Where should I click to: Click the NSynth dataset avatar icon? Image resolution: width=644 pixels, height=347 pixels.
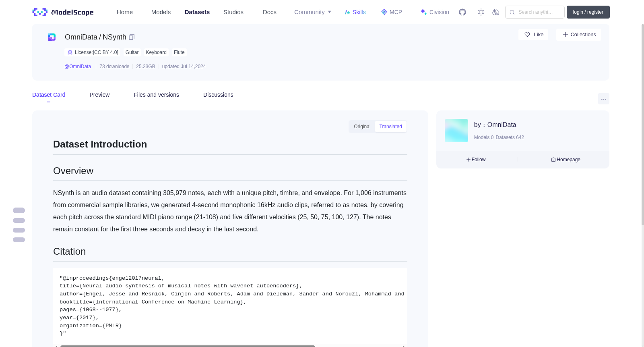[52, 37]
